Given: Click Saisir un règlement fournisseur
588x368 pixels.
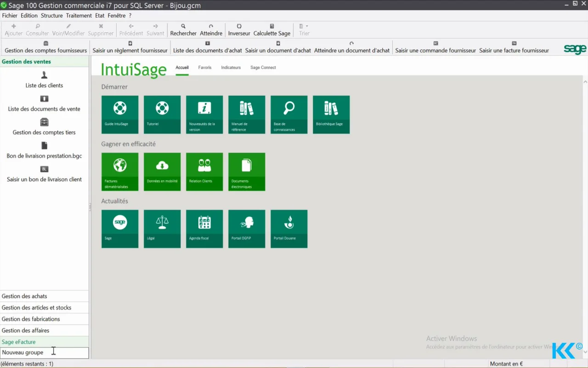Looking at the screenshot, I should coord(130,47).
